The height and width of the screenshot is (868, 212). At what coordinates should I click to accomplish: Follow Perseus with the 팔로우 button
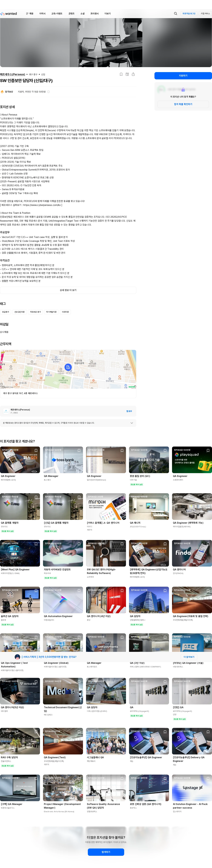[x=129, y=411]
